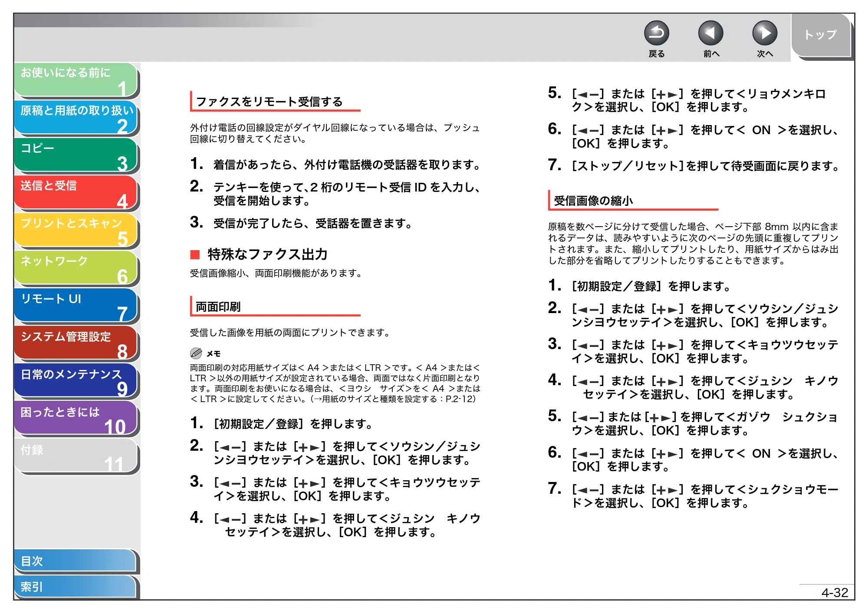Click step text 受信が完了したら、受話器を置きます。
This screenshot has height=614, width=868.
click(x=313, y=224)
